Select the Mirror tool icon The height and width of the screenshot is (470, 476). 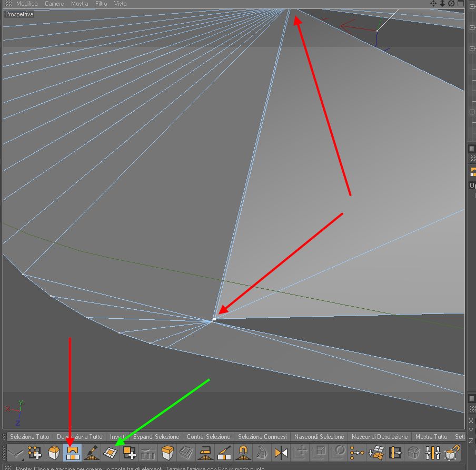(281, 453)
